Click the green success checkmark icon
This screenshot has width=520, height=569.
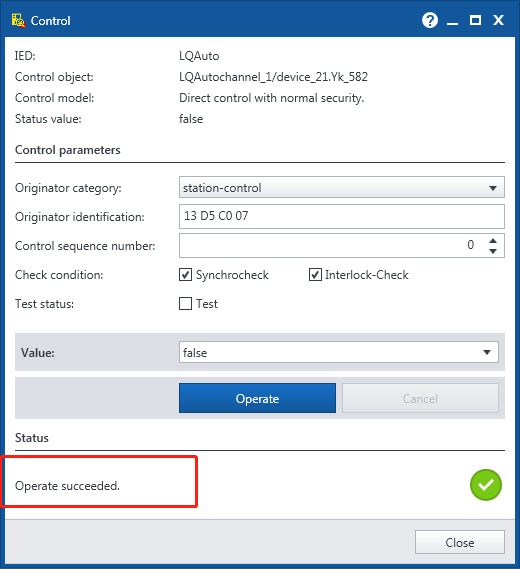pyautogui.click(x=486, y=485)
